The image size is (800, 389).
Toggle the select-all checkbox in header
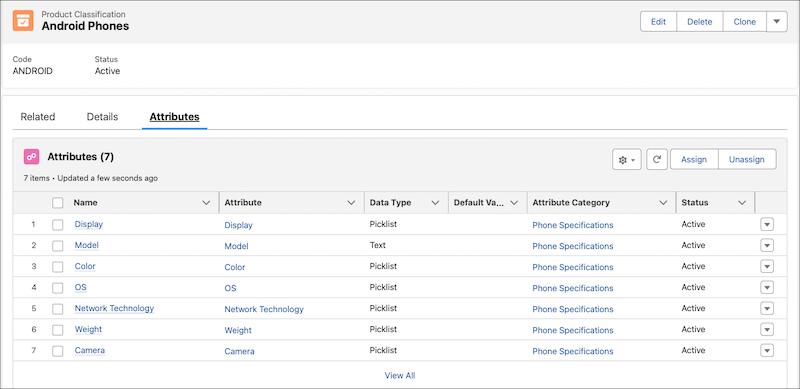(x=58, y=203)
